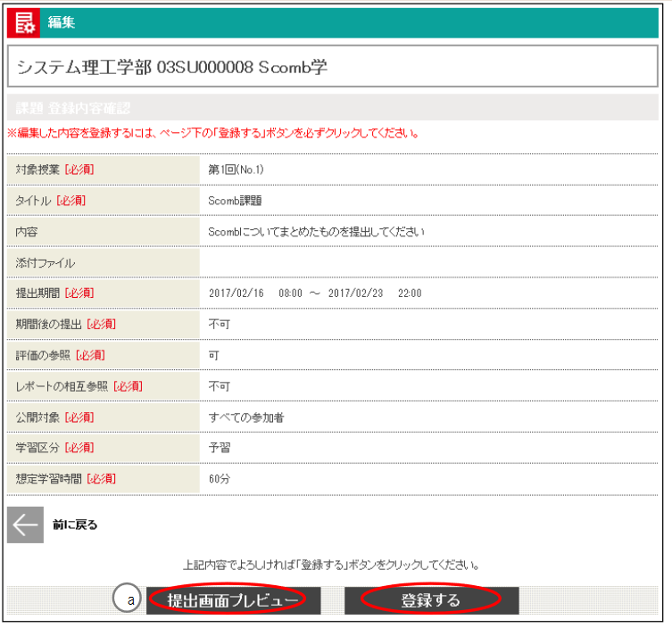This screenshot has height=628, width=672.
Task: Click the 学習区分 value 予習
Action: coord(219,448)
